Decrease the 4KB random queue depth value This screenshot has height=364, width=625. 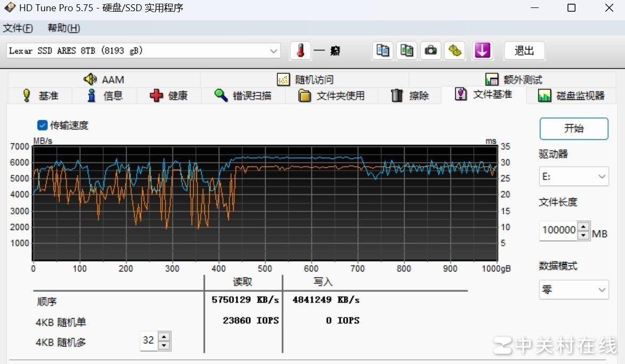pos(165,345)
